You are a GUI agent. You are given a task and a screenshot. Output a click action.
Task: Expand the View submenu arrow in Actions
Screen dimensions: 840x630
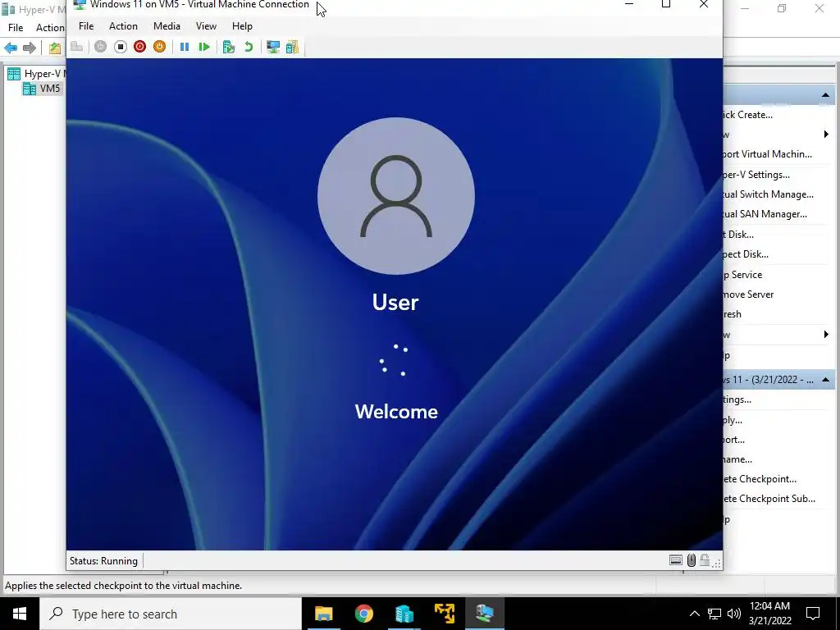click(x=825, y=335)
